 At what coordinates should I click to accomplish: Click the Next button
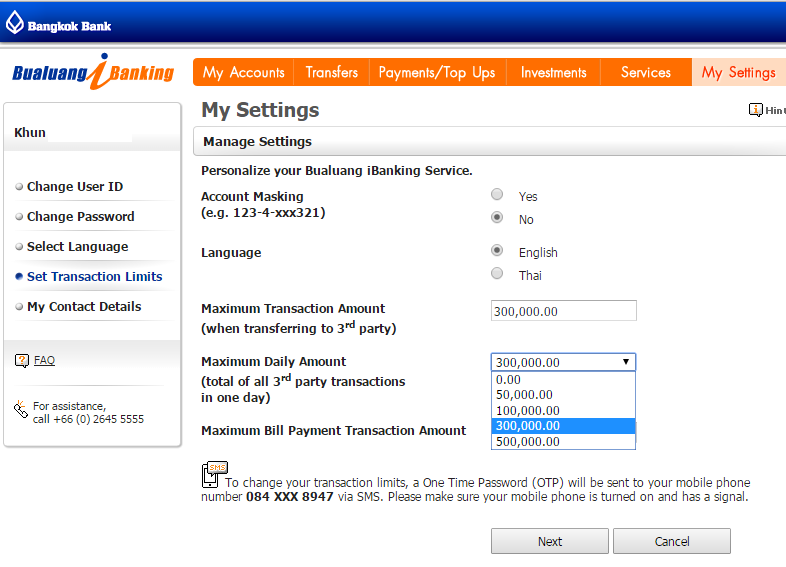[550, 541]
